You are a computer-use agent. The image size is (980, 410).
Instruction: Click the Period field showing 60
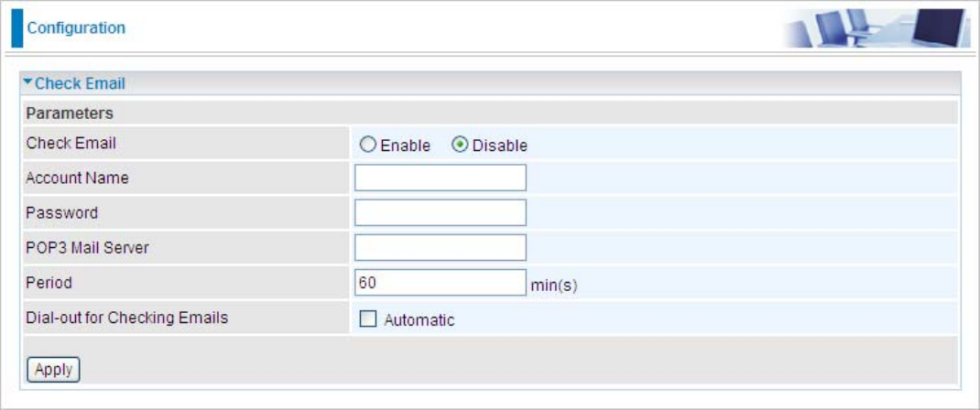[x=440, y=283]
